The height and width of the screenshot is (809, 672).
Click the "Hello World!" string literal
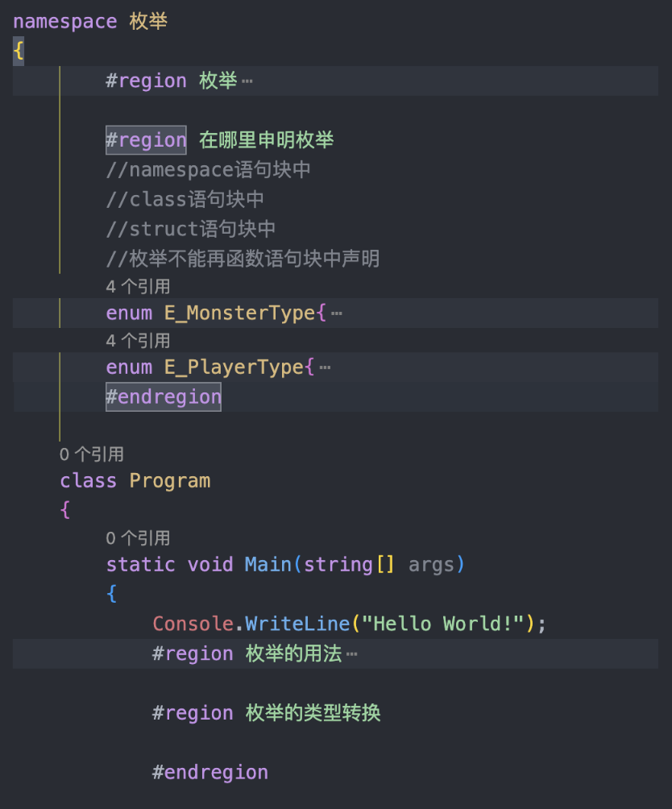(442, 624)
